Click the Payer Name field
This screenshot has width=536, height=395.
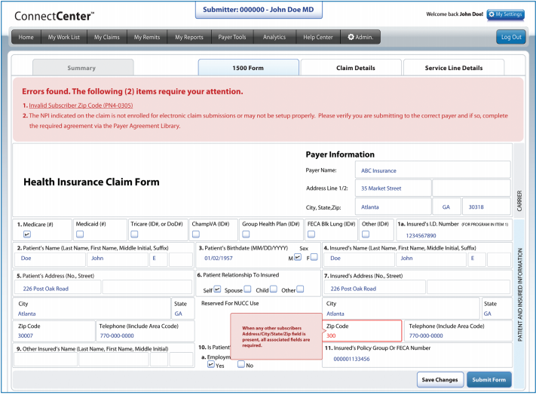433,170
